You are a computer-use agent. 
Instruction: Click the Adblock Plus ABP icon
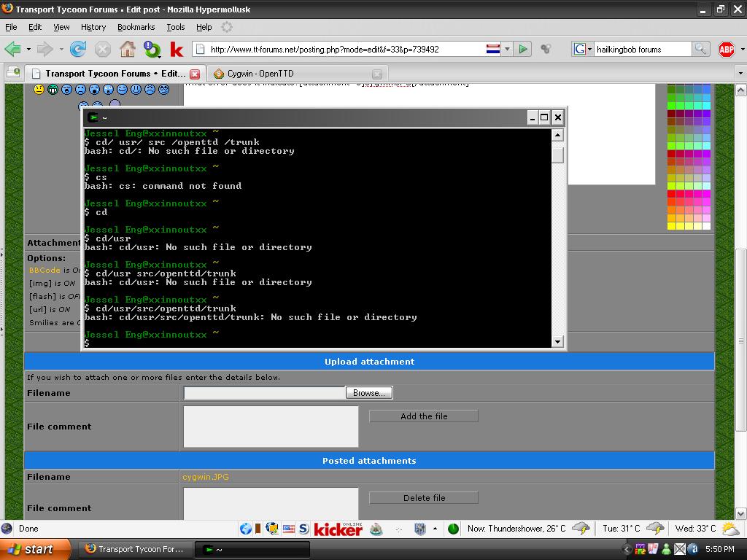727,49
